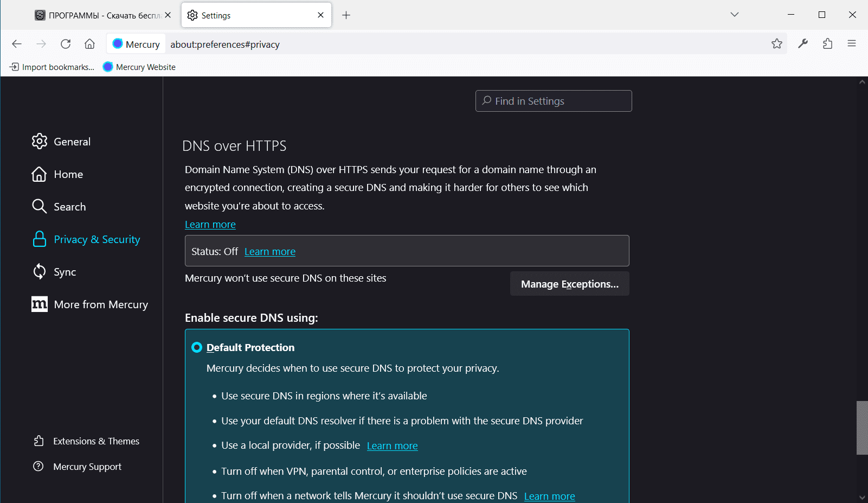Go to the home page icon
The image size is (868, 503).
pos(89,44)
